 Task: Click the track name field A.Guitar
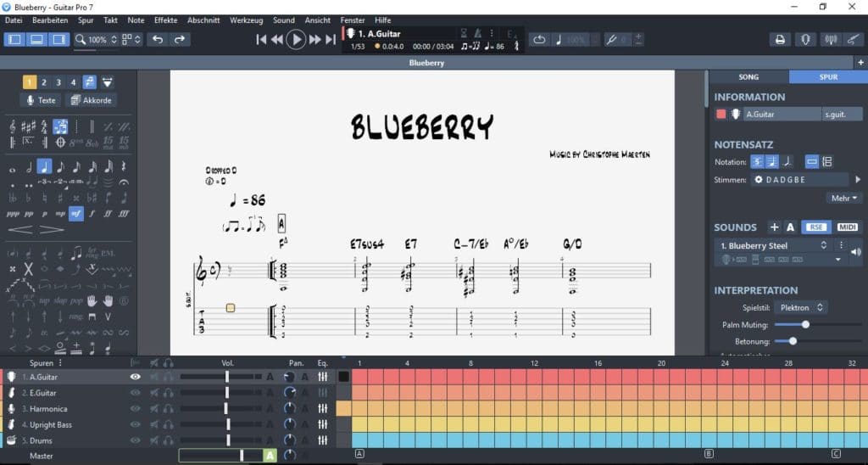pos(781,115)
